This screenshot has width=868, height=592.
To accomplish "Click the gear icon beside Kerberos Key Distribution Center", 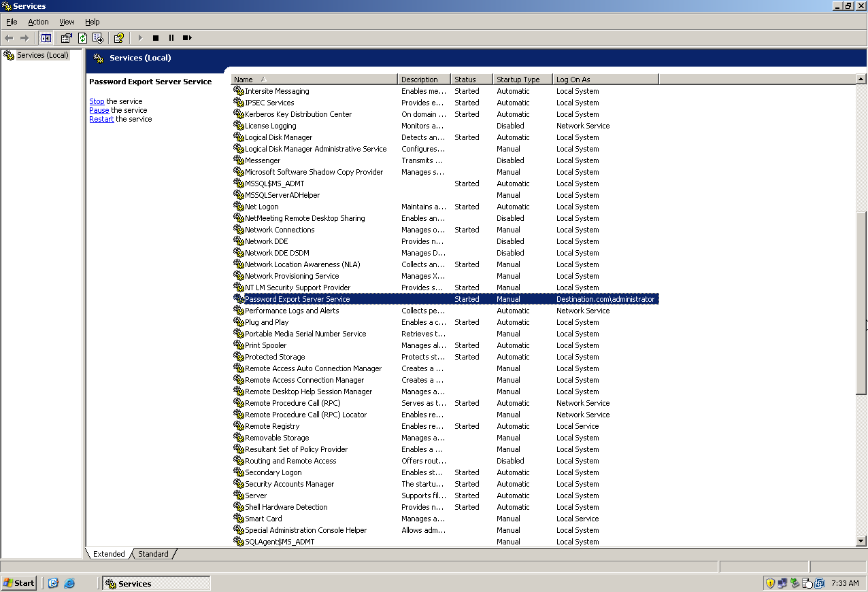I will pos(238,114).
